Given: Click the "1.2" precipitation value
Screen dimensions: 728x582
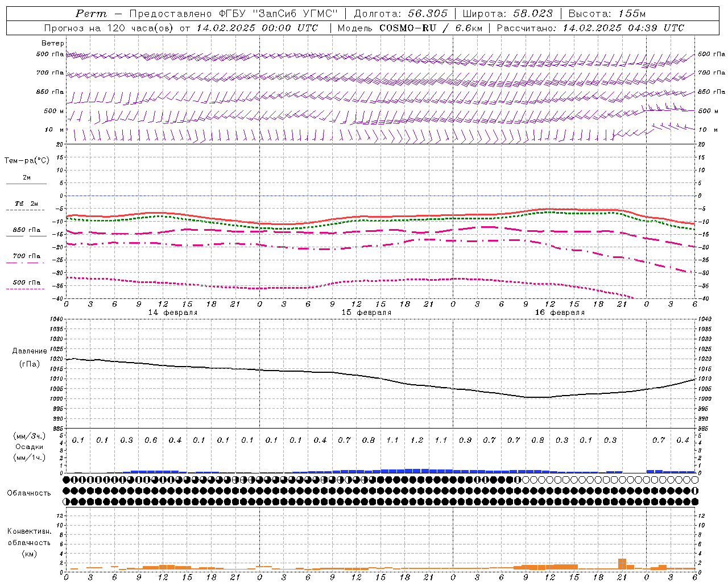Looking at the screenshot, I should click(417, 440).
